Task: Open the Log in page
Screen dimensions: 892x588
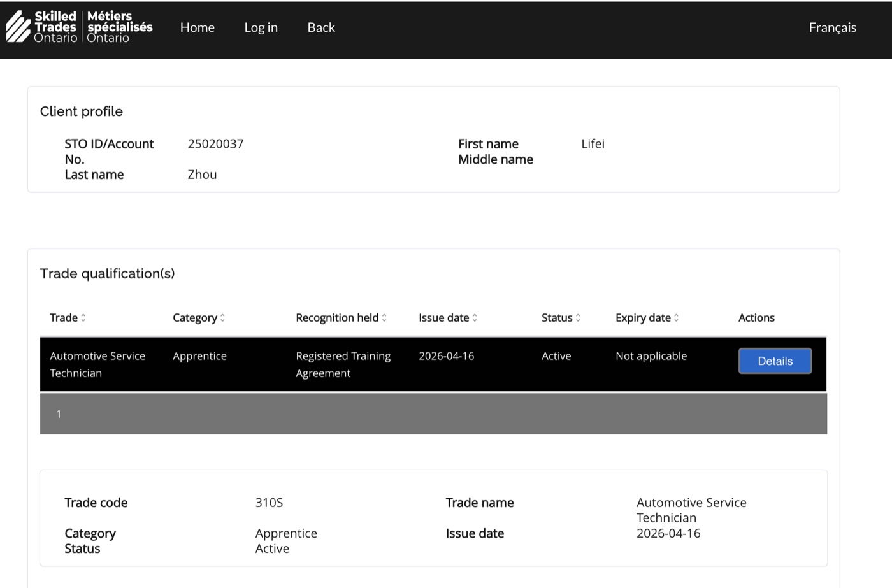Action: [x=261, y=27]
